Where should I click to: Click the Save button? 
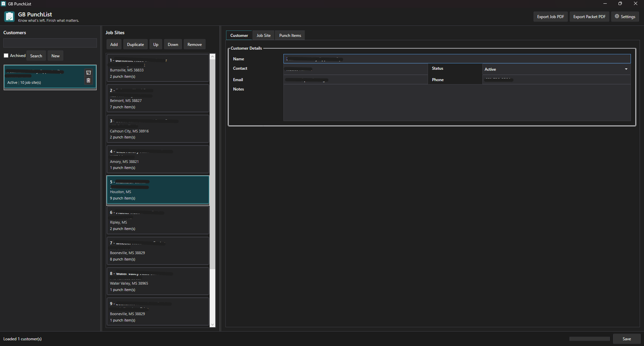627,339
